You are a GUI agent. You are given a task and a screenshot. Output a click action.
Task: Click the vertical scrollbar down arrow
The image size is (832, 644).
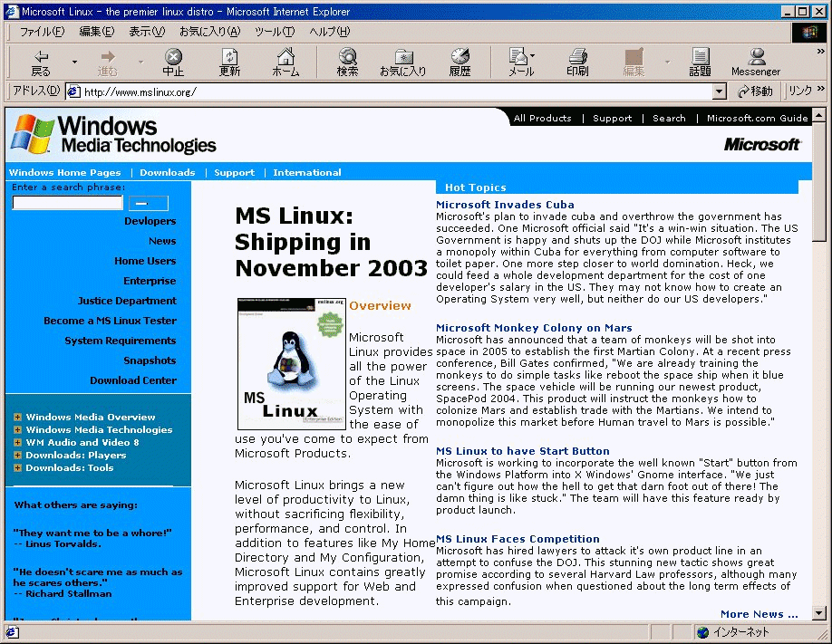click(819, 613)
